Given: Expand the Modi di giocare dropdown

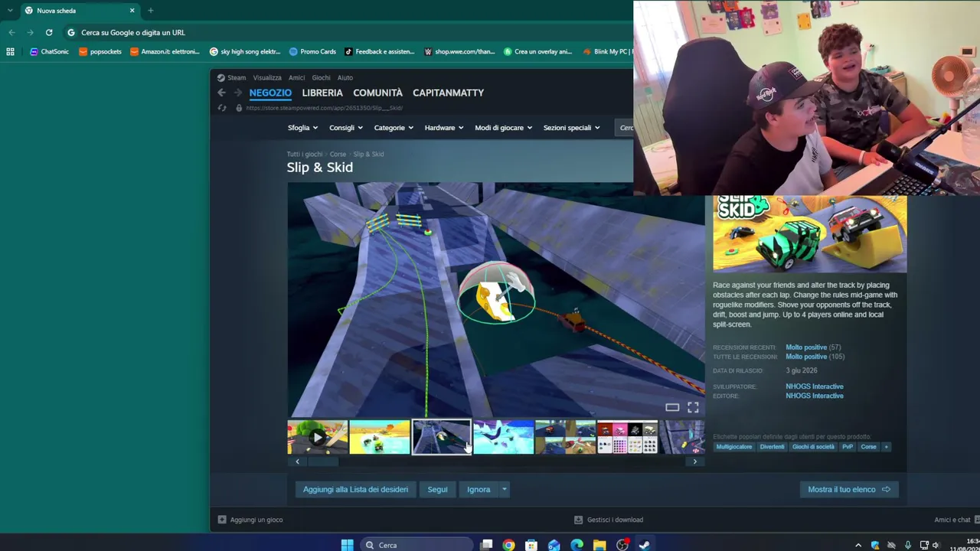Looking at the screenshot, I should click(504, 128).
